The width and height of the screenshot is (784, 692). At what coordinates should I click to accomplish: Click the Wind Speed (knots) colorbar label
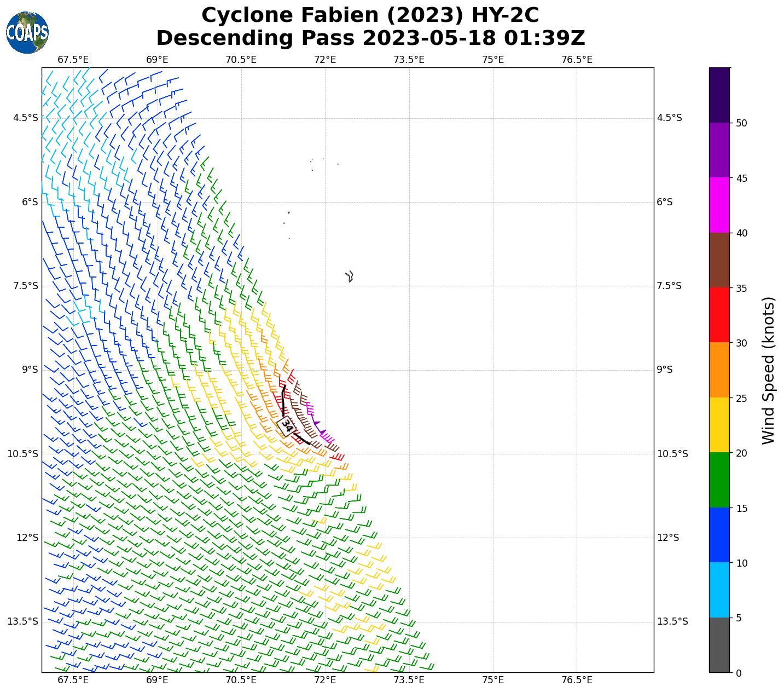[x=769, y=370]
